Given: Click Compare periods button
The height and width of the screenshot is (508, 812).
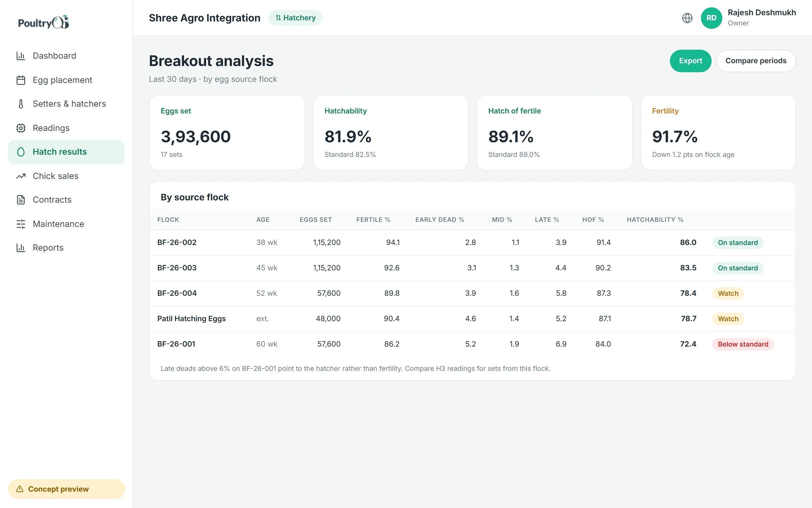Looking at the screenshot, I should pos(756,61).
